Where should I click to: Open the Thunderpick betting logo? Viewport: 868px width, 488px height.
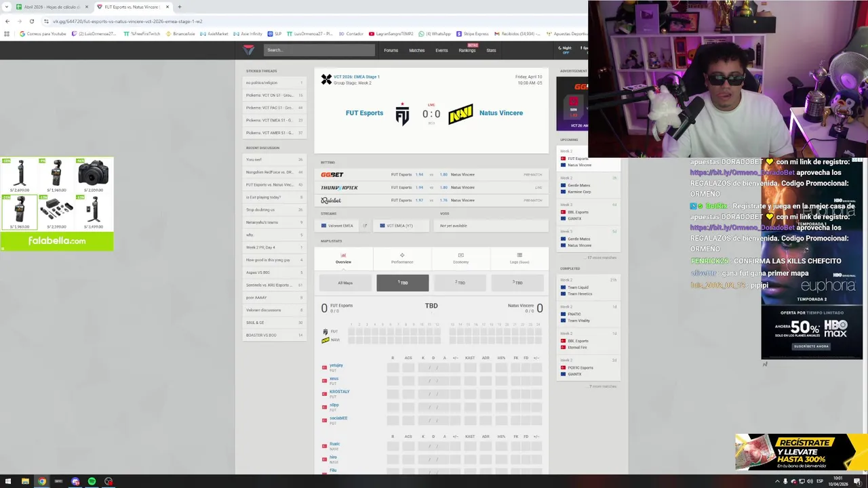[339, 188]
